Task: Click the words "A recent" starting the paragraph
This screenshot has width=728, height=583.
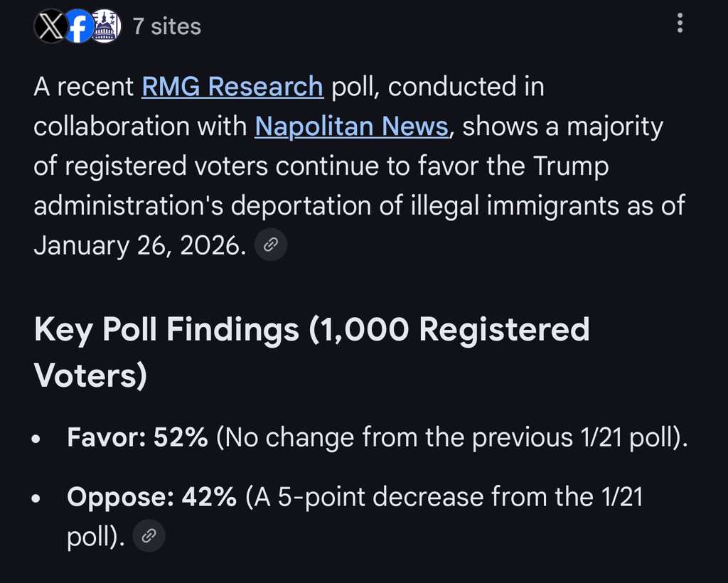Action: (x=84, y=87)
